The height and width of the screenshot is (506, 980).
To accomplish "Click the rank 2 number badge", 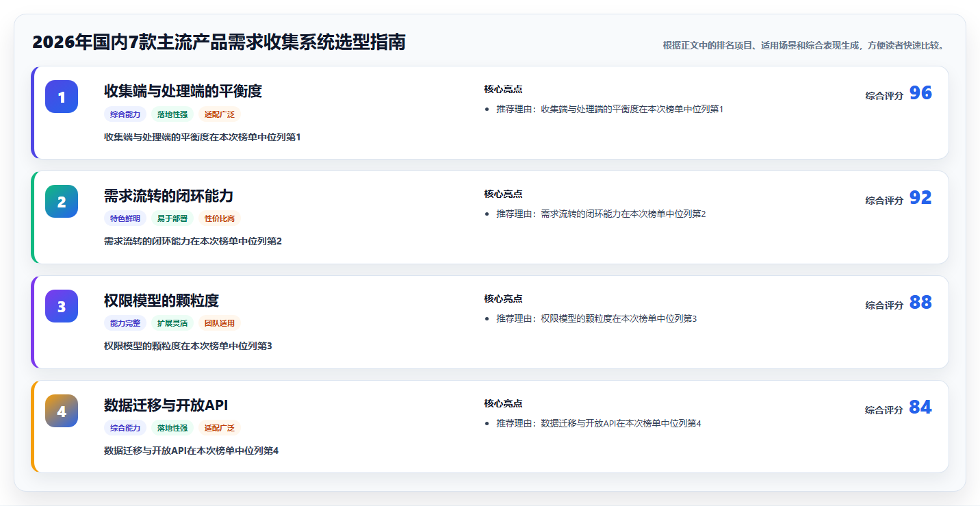I will [62, 201].
